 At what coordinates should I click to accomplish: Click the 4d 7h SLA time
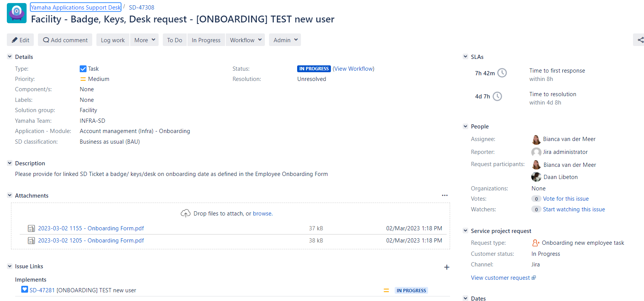click(482, 97)
